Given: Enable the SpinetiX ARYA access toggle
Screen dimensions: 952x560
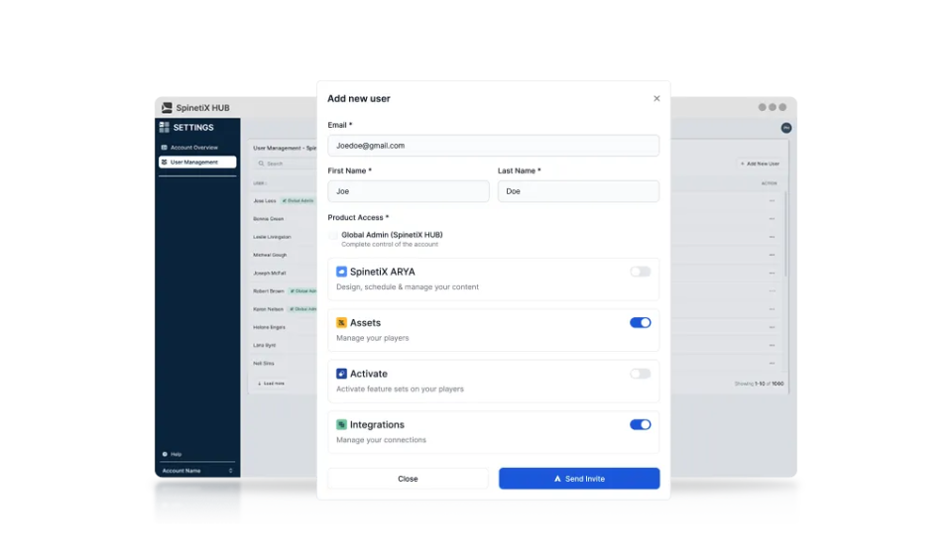Looking at the screenshot, I should [640, 272].
